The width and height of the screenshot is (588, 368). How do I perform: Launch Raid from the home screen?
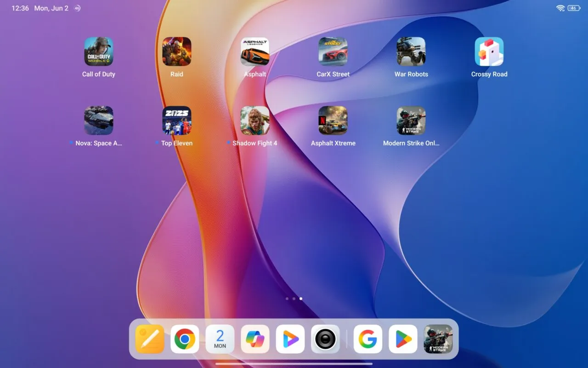coord(177,52)
